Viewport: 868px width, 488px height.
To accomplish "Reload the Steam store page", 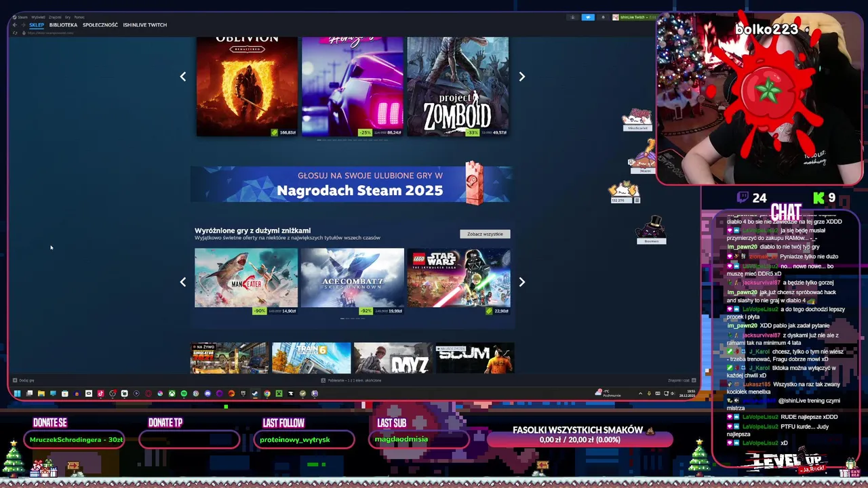I will point(15,33).
